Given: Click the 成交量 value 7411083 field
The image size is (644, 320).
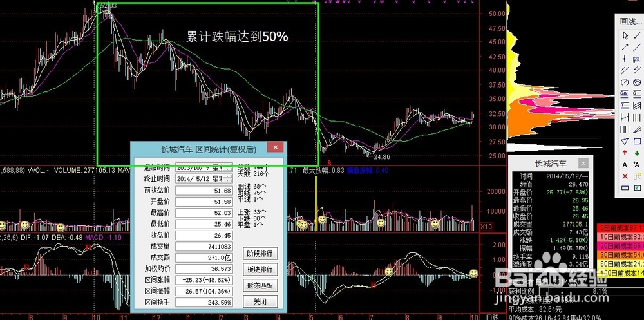Looking at the screenshot, I should pyautogui.click(x=204, y=247).
